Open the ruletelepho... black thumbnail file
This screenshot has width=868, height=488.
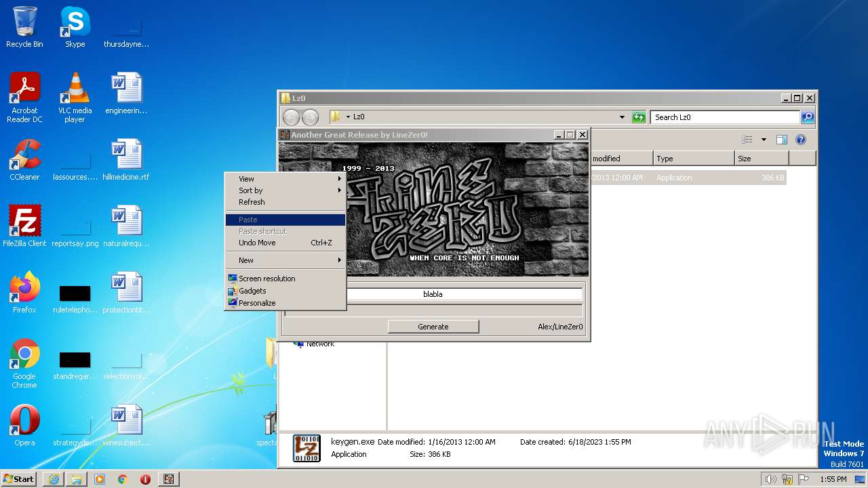tap(75, 298)
